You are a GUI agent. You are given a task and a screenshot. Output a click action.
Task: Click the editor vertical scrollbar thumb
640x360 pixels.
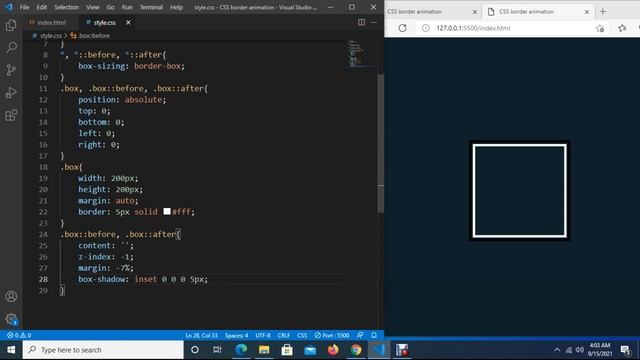380,143
